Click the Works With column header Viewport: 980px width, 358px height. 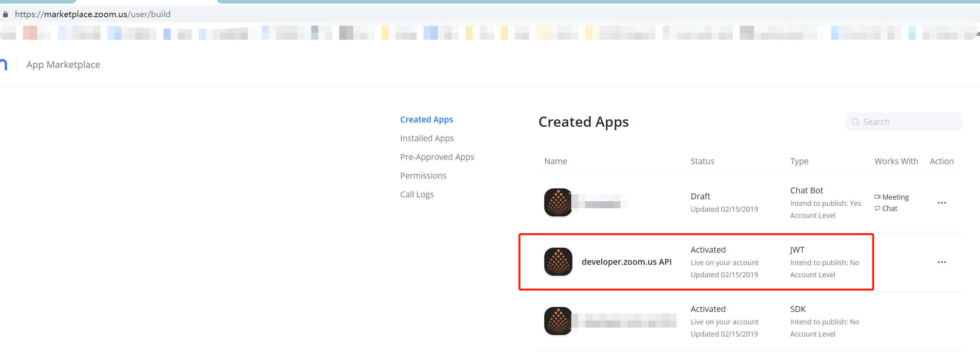896,161
